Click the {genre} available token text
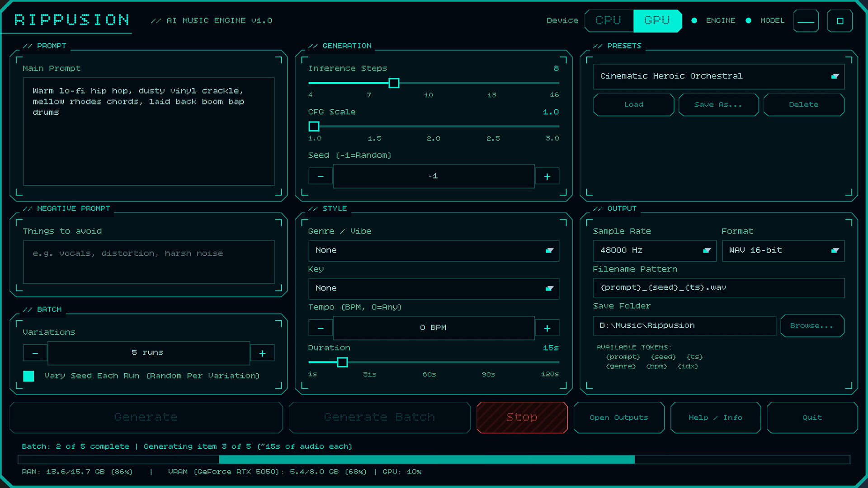Screen dimensions: 868x488 point(621,366)
